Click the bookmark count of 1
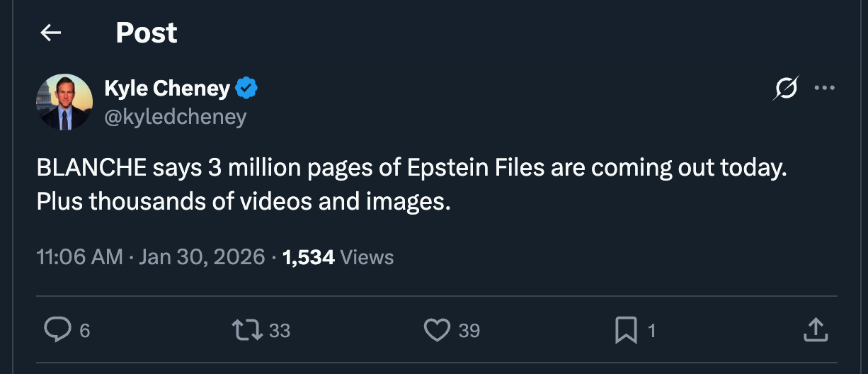The image size is (868, 374). tap(651, 330)
